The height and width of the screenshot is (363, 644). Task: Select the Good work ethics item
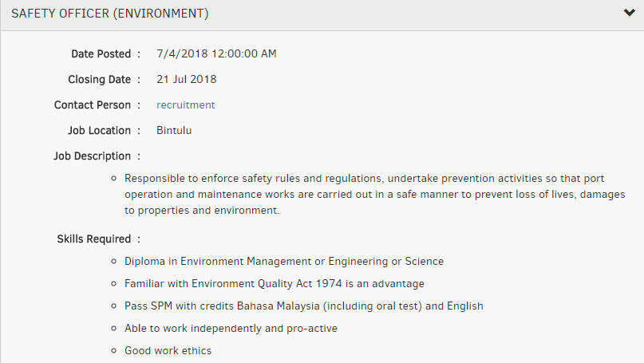[168, 351]
